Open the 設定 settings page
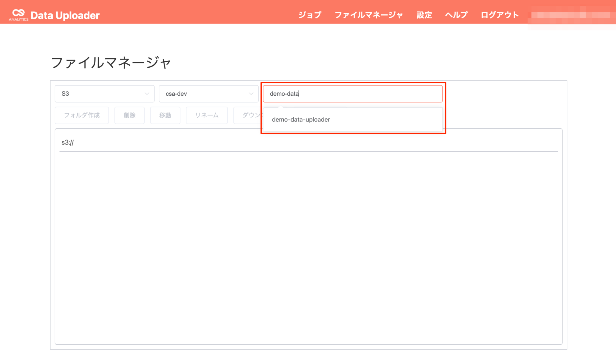This screenshot has width=616, height=364. pyautogui.click(x=424, y=15)
